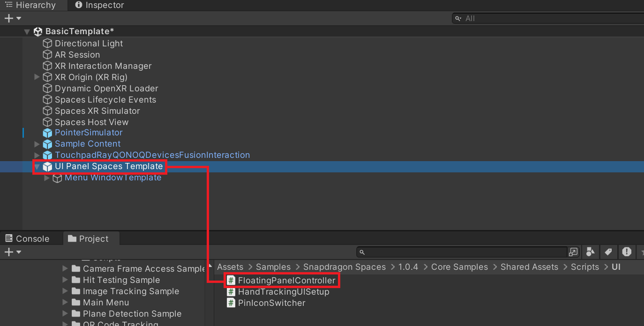Viewport: 644px width, 326px height.
Task: Click the FloatingPanelController script icon
Action: [x=231, y=281]
